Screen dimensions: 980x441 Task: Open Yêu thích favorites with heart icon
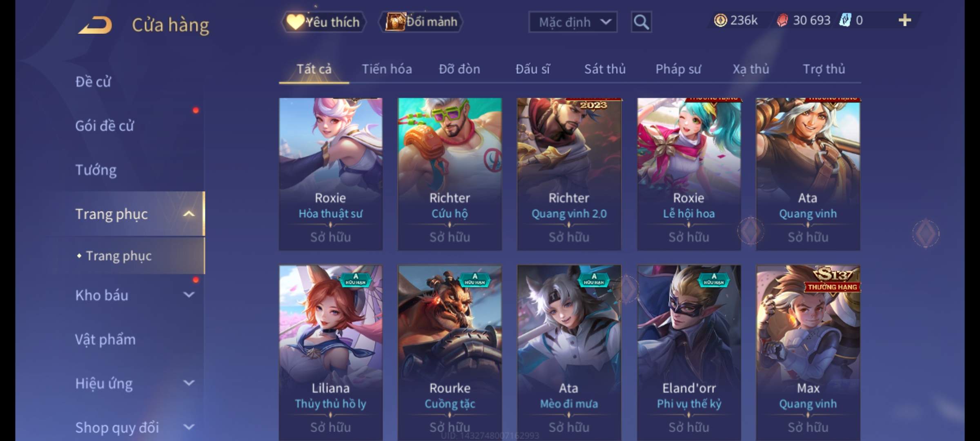click(323, 22)
